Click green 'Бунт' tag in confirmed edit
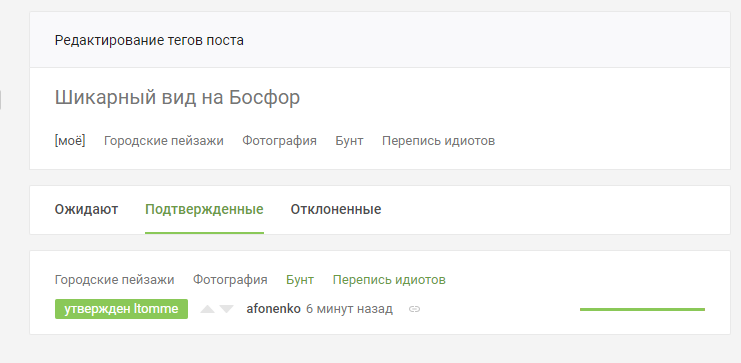 coord(300,280)
